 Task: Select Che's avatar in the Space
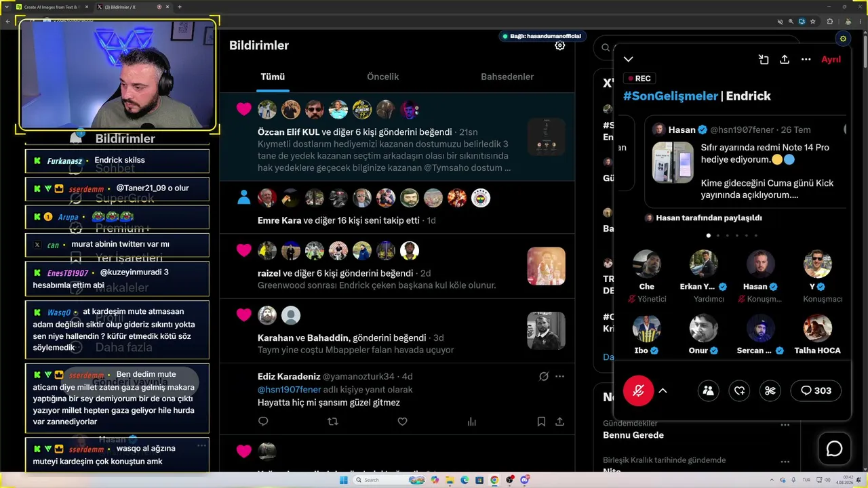tap(646, 264)
